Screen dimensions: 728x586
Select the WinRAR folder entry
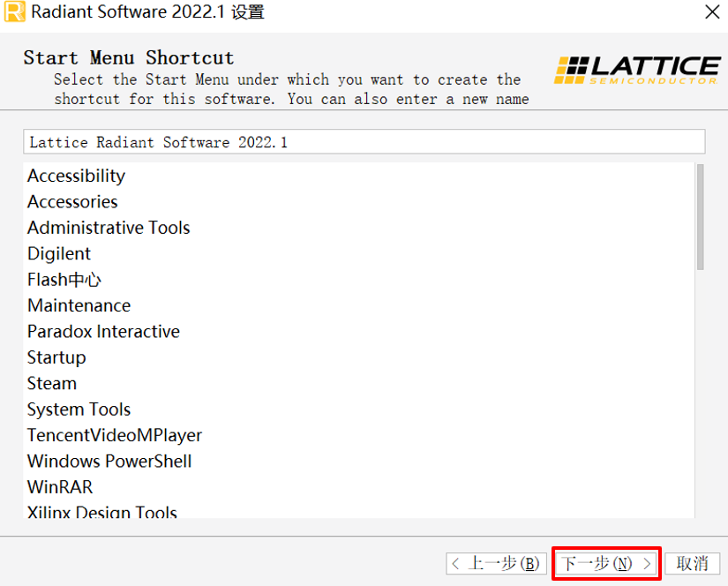point(60,487)
